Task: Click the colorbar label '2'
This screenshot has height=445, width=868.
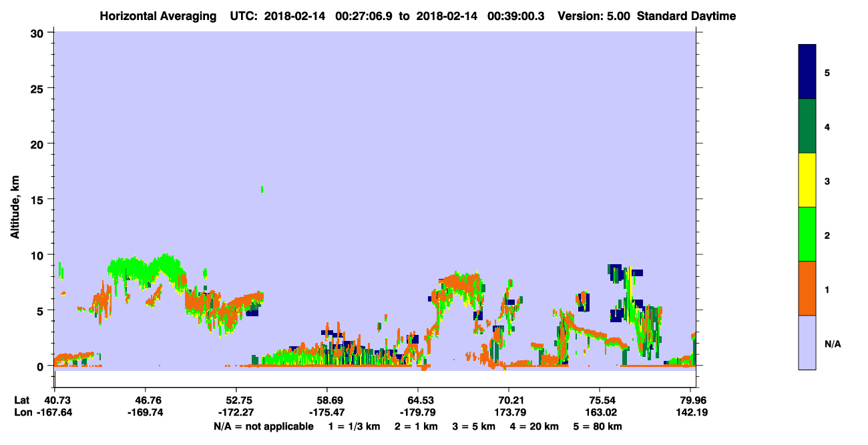Action: click(x=827, y=235)
